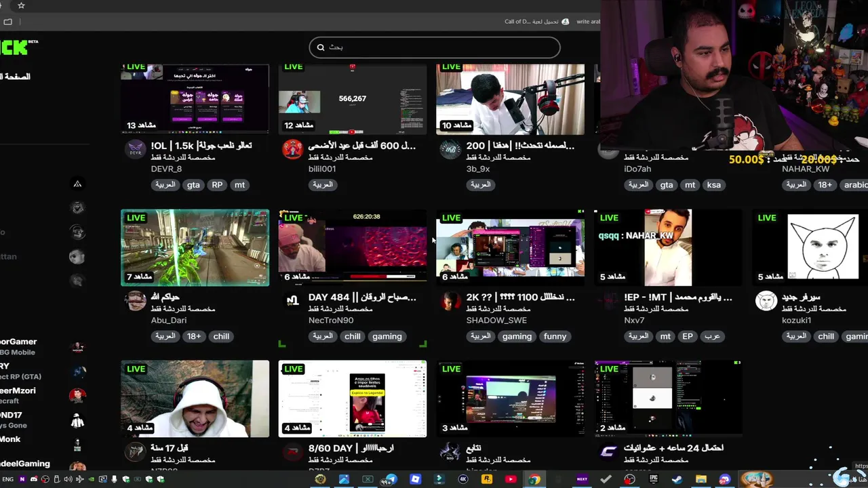Image resolution: width=868 pixels, height=488 pixels.
Task: Open bilil001 channel name link
Action: [322, 169]
